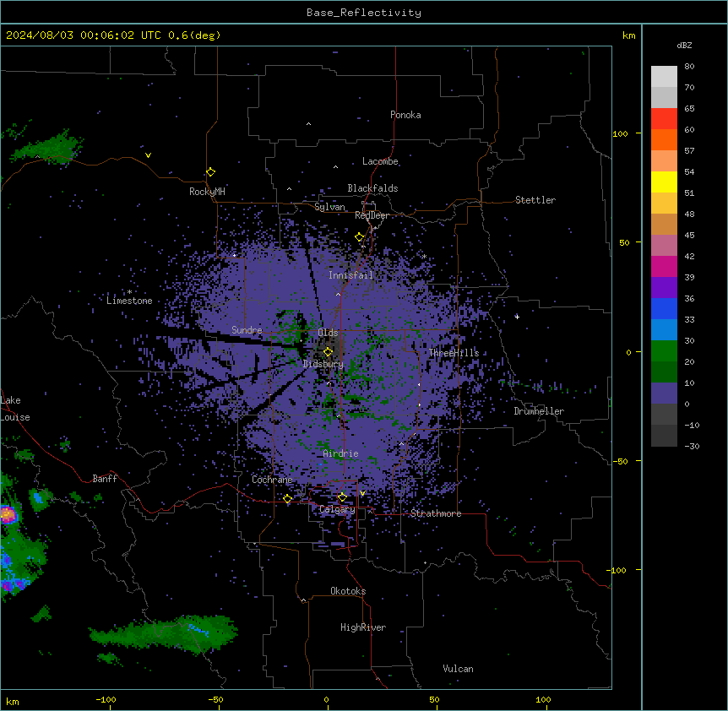Select the yellow diamond marker above Calgary label
Viewport: 728px width, 711px height.
(342, 497)
